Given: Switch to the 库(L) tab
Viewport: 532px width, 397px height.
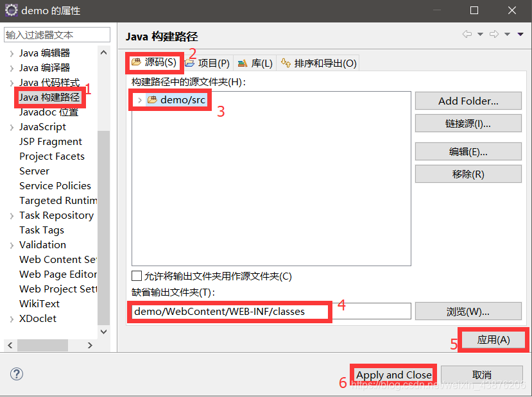Looking at the screenshot, I should click(x=255, y=63).
